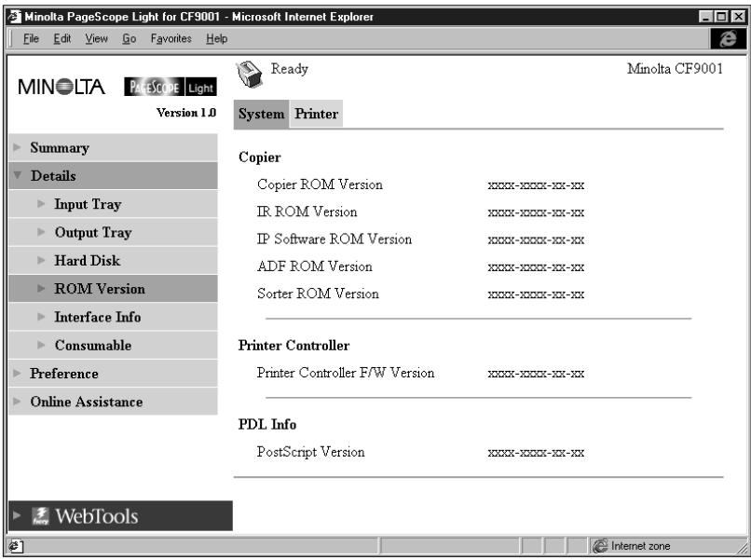The width and height of the screenshot is (751, 560).
Task: Click the status bar page icon at bottom left
Action: coord(14,546)
